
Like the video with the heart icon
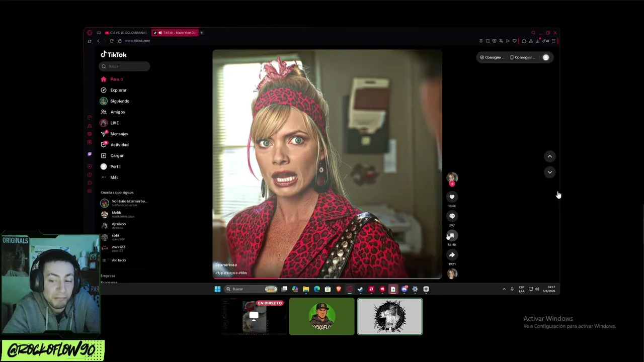tap(452, 197)
